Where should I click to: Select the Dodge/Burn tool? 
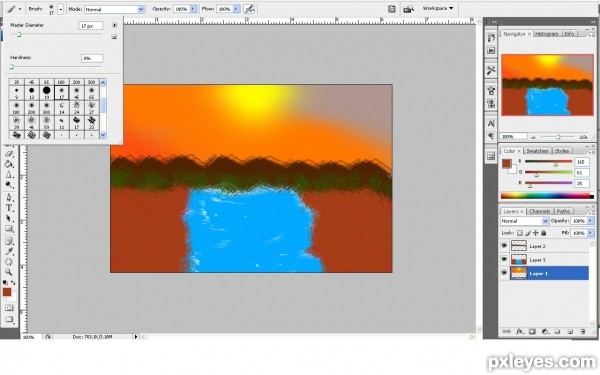point(9,185)
